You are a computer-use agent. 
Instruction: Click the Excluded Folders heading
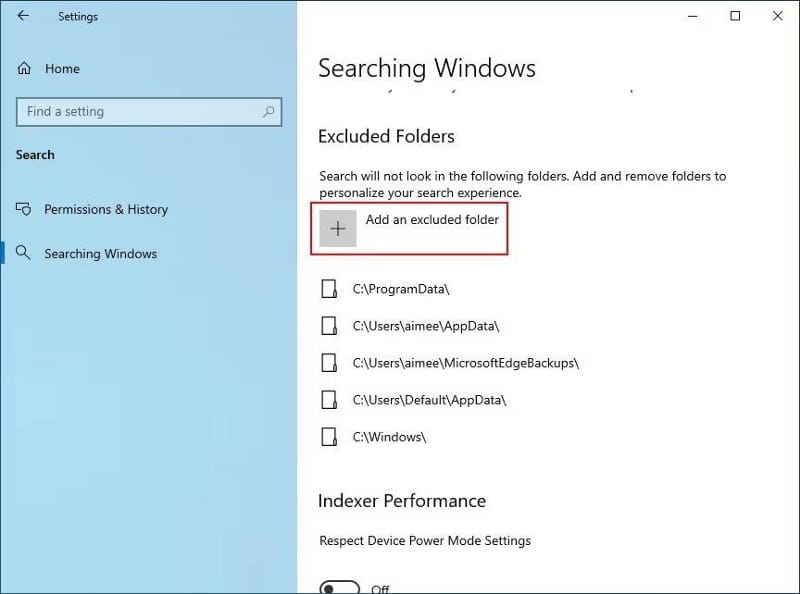click(386, 136)
